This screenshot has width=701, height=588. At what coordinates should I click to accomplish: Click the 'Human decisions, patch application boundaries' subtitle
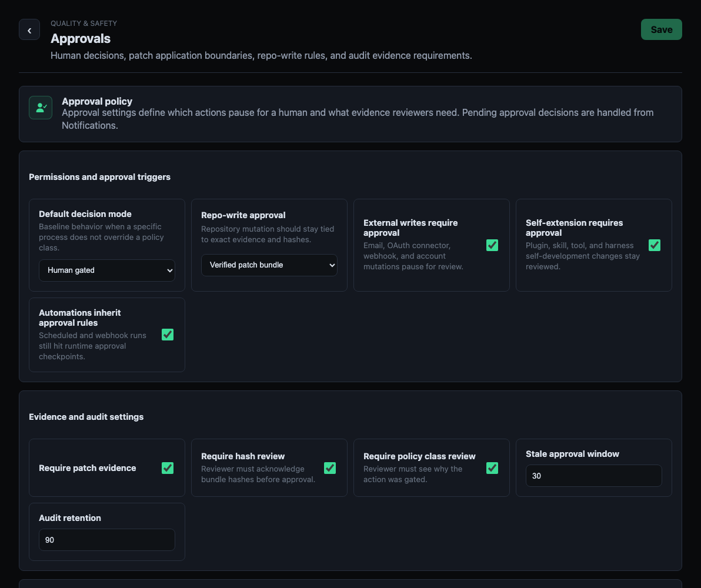[x=261, y=55]
